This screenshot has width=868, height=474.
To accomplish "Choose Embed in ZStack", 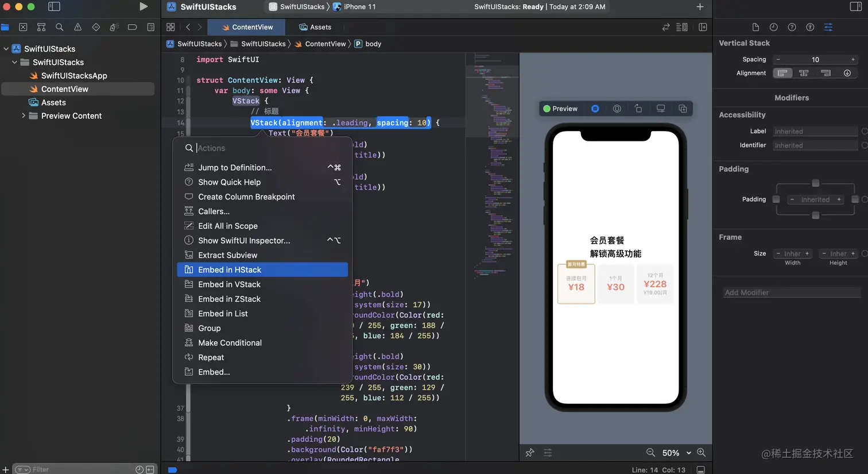I will point(262,299).
